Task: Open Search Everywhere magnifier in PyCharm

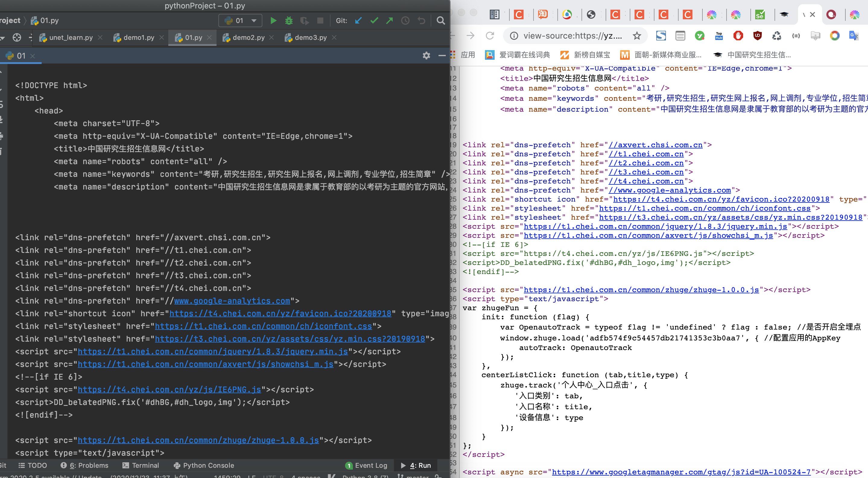Action: pyautogui.click(x=440, y=21)
